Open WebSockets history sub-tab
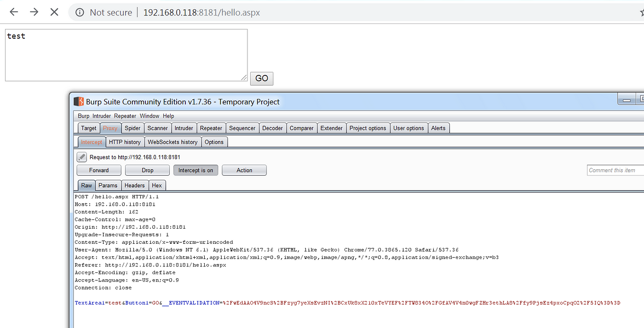 click(172, 142)
